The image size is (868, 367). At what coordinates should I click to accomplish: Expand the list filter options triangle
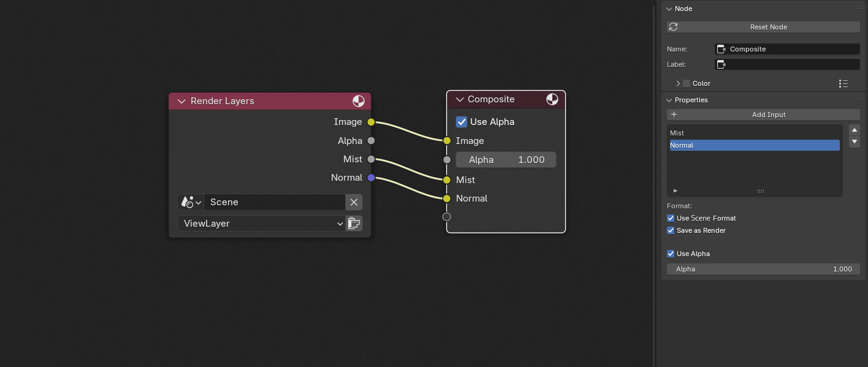(x=676, y=191)
